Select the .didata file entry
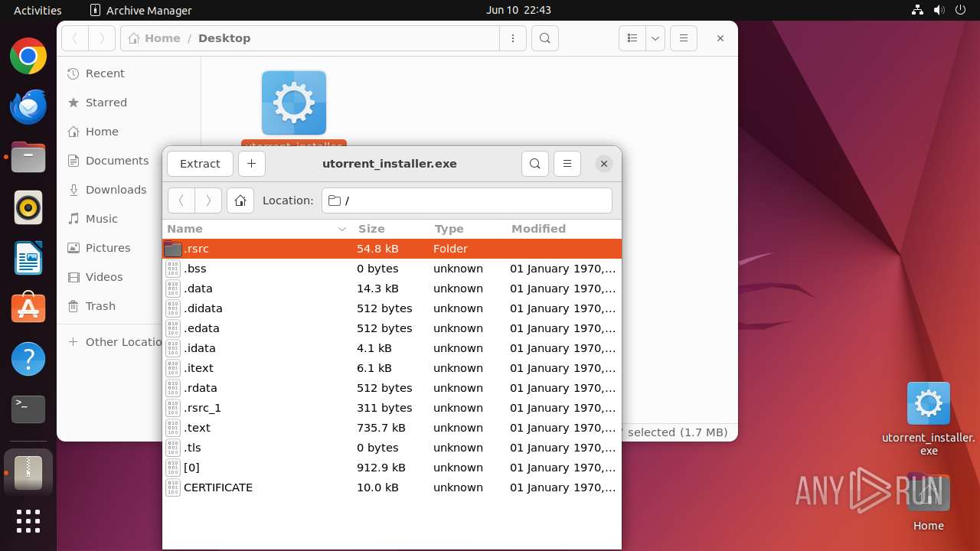Screen dimensions: 980x551 pos(392,308)
